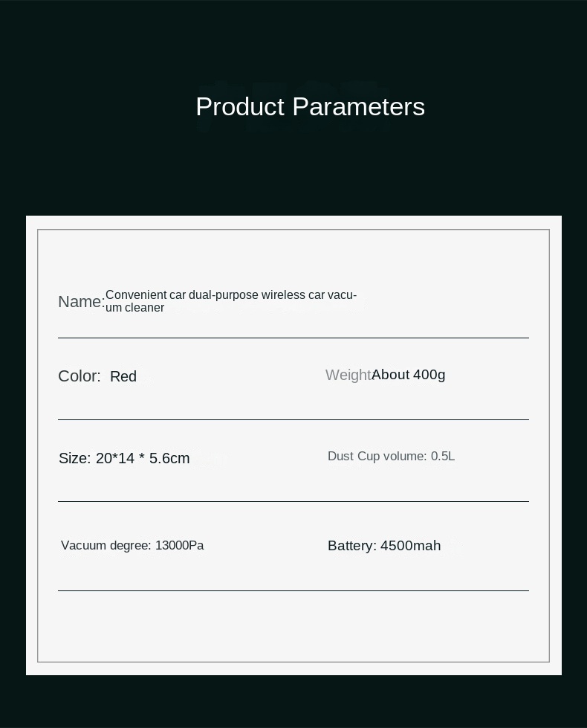Click the Vacuum degree label
The height and width of the screenshot is (728, 587).
pos(107,546)
